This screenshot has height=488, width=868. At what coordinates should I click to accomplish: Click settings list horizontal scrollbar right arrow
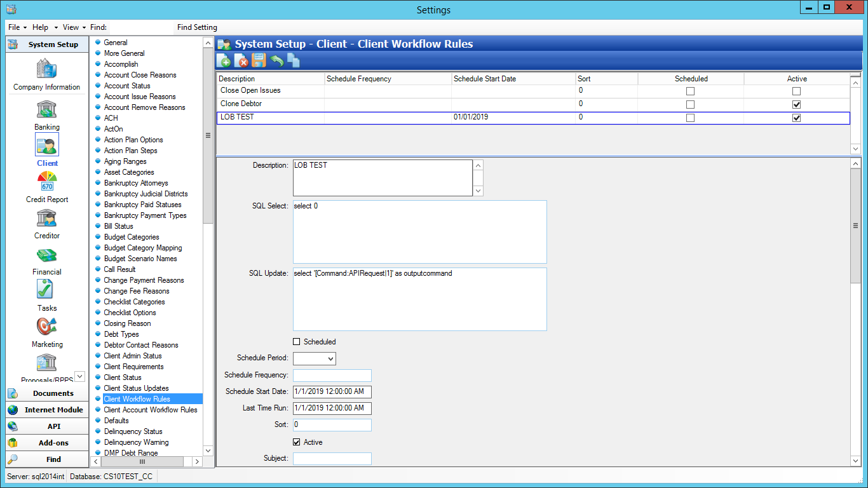(198, 462)
